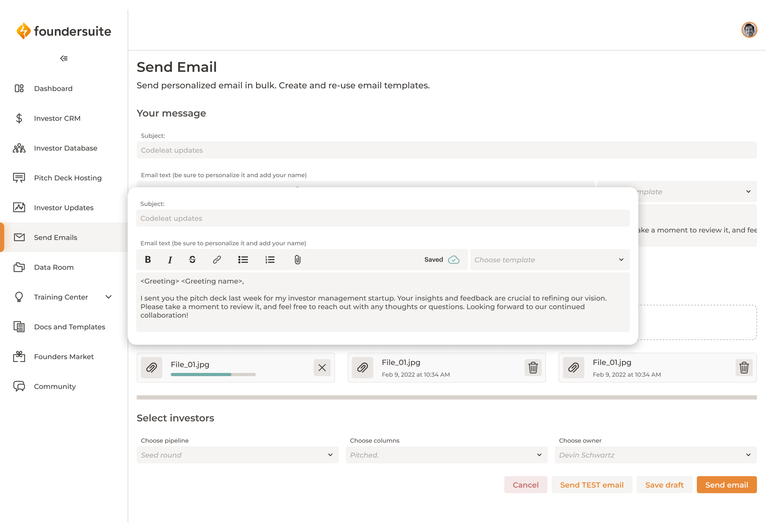This screenshot has width=766, height=532.
Task: Click the Attachment paperclip icon
Action: (x=298, y=259)
